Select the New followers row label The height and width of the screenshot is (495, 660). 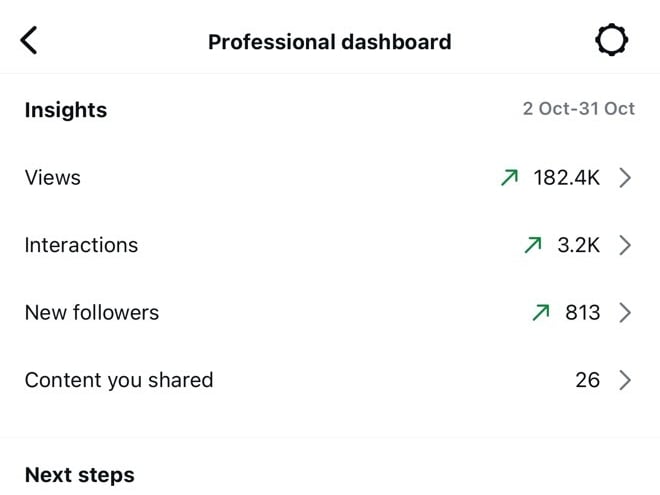(92, 313)
